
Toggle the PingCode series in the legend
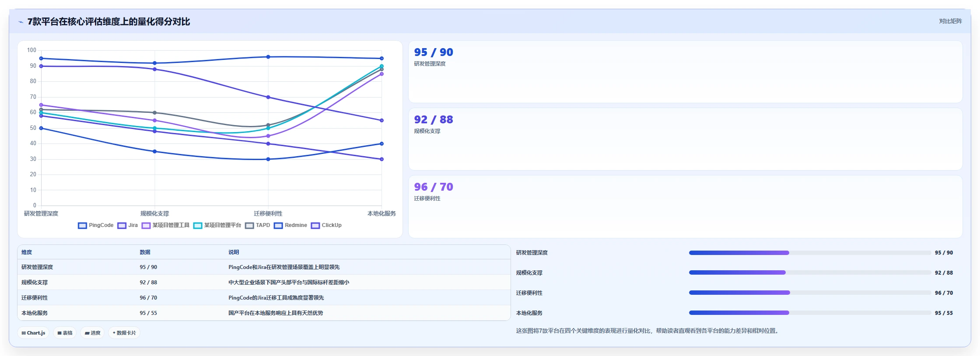click(95, 225)
